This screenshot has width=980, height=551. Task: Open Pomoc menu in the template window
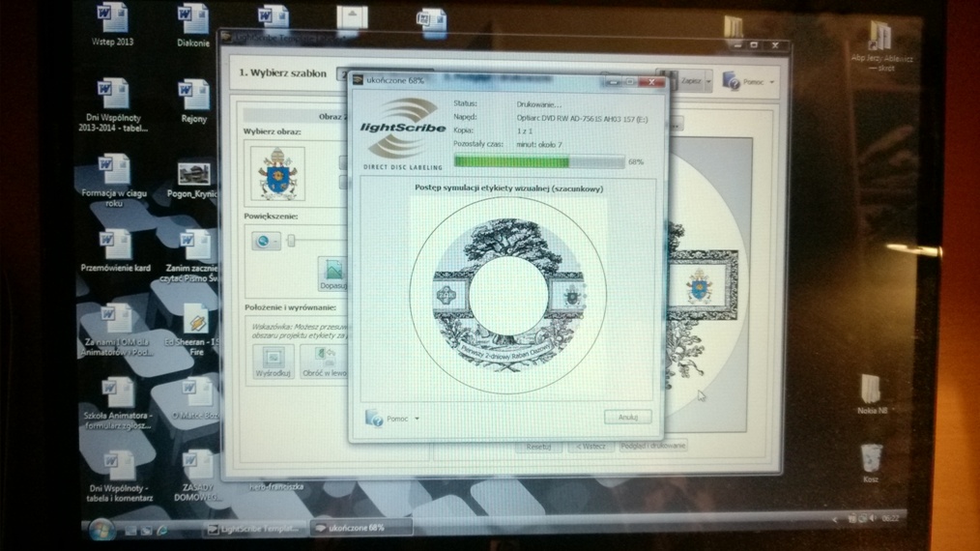pyautogui.click(x=750, y=81)
